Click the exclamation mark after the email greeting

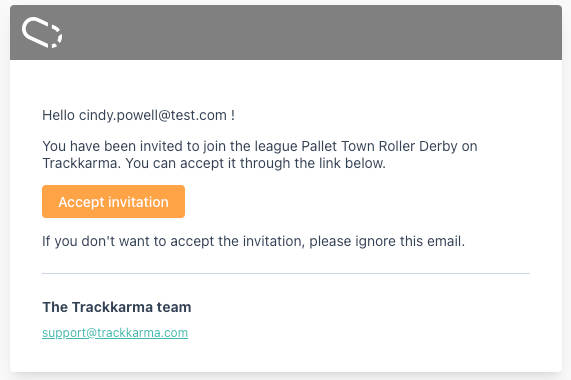233,115
